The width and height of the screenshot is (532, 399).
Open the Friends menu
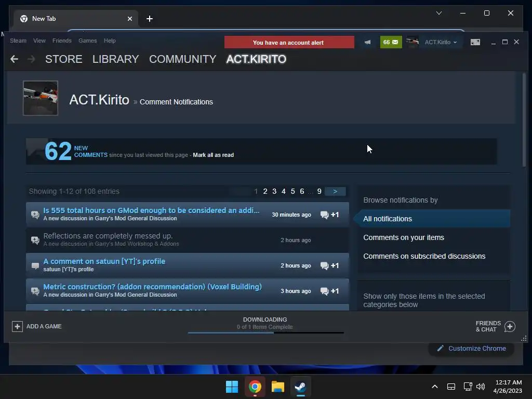pyautogui.click(x=62, y=41)
